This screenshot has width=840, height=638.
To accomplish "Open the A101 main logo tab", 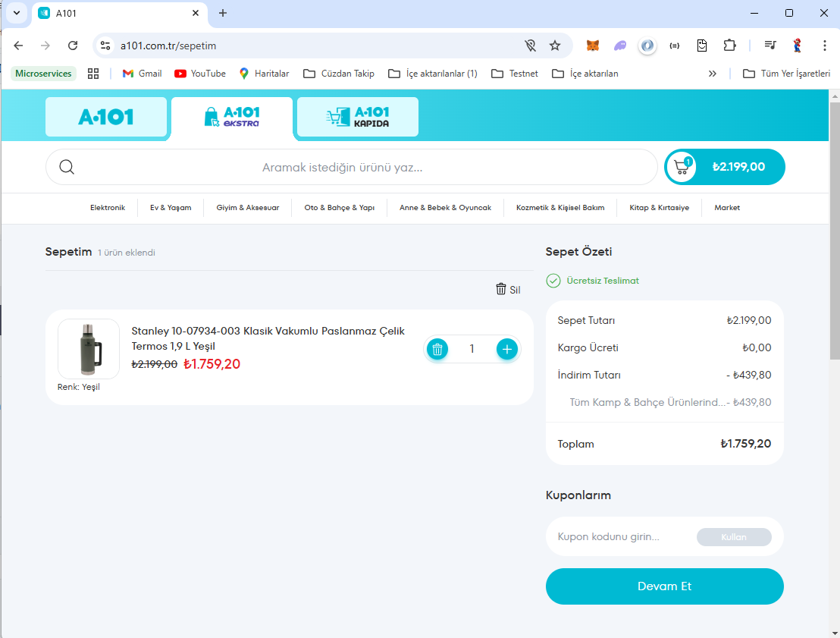I will pos(106,117).
